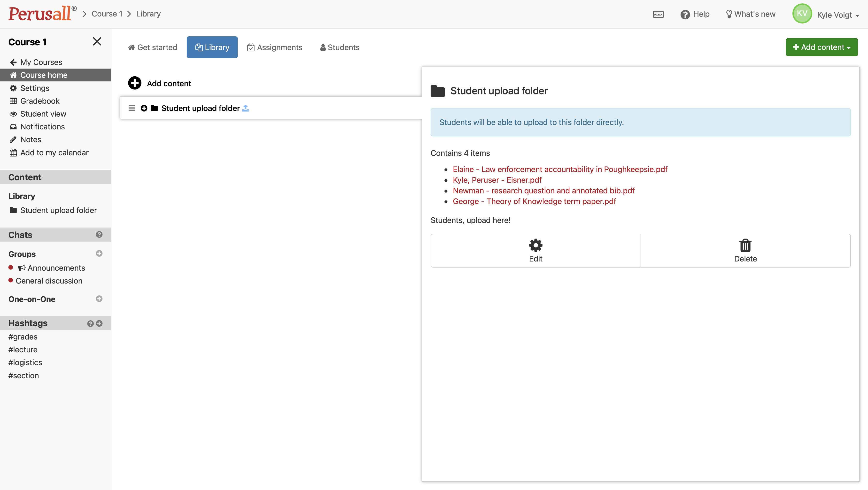868x490 pixels.
Task: Click the Hashtags help icon
Action: pos(90,324)
